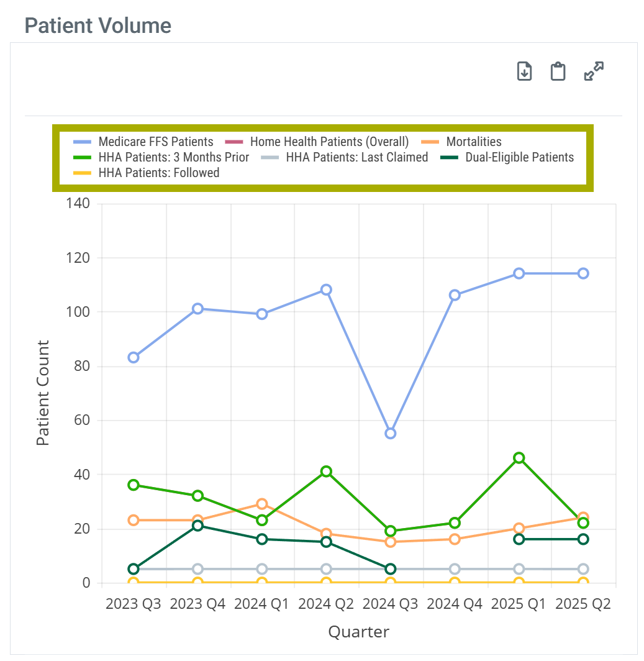Expand chart to fullscreen view
Image resolution: width=644 pixels, height=661 pixels.
[594, 71]
